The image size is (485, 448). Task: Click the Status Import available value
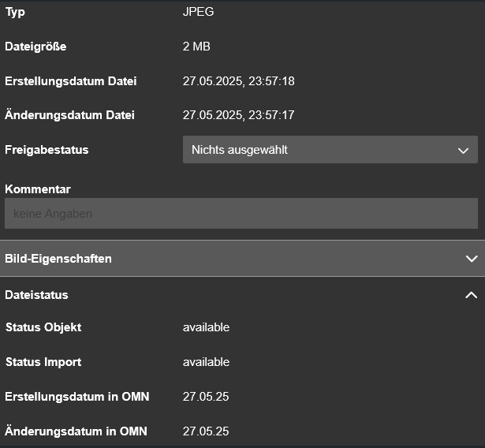pos(206,362)
